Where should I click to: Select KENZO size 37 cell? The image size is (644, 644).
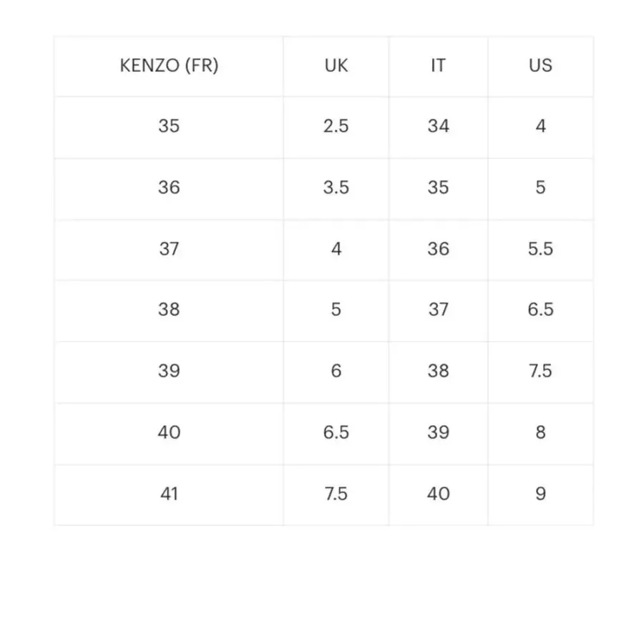click(169, 249)
